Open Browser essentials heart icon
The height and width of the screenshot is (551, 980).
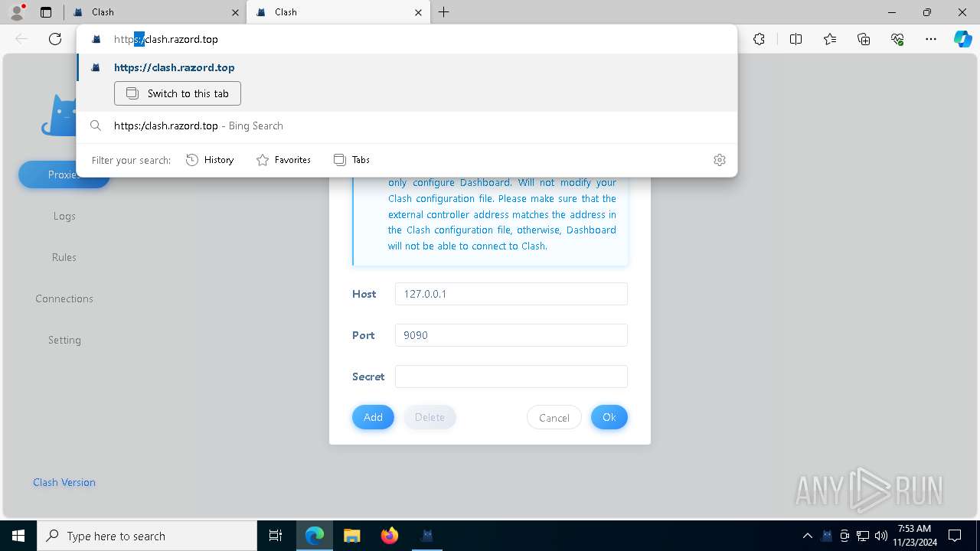[897, 39]
